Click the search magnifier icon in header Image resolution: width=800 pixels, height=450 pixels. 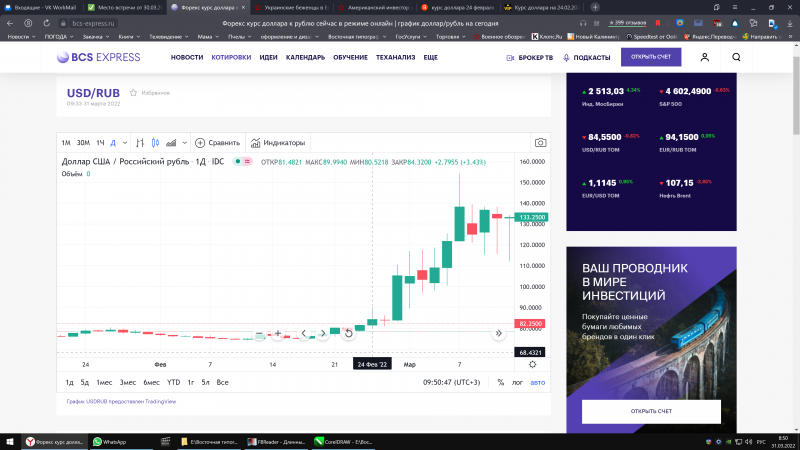click(x=736, y=57)
